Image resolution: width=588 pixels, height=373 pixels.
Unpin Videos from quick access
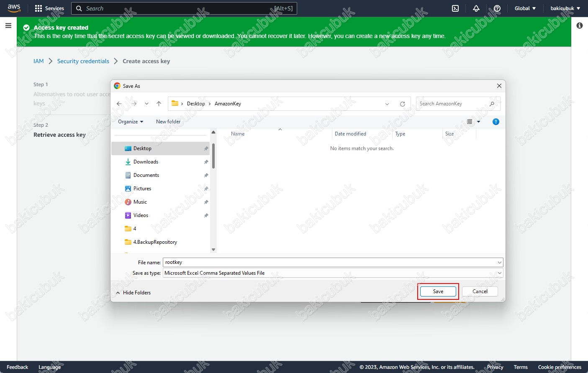point(206,215)
